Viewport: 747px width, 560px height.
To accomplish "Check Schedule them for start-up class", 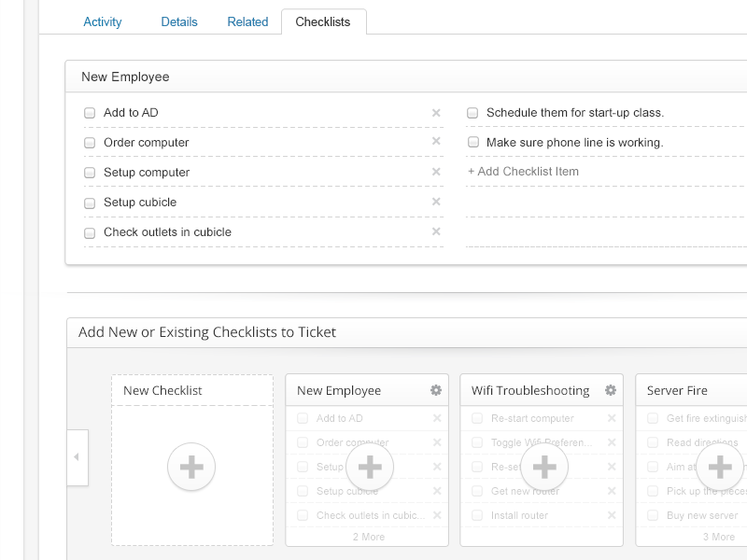I will click(x=473, y=113).
